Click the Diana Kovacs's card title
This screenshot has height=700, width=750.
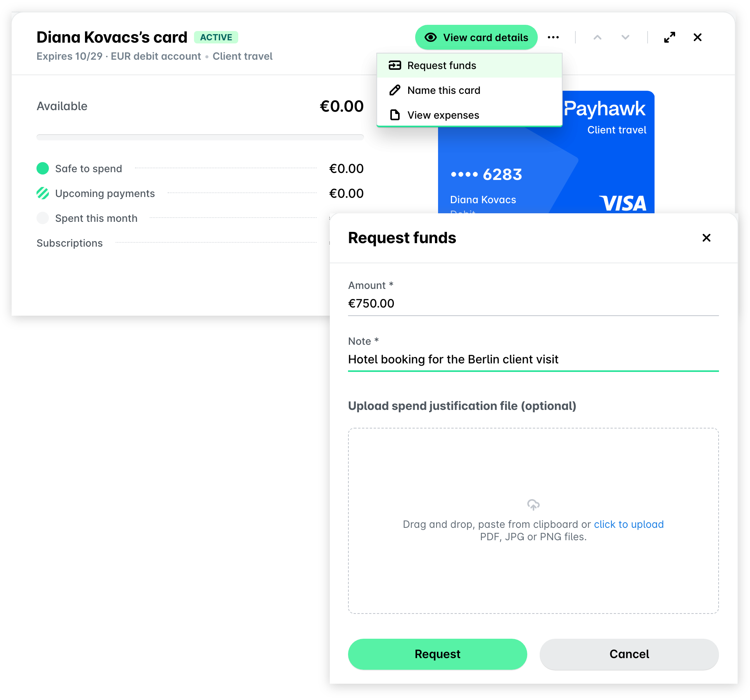[x=112, y=37]
